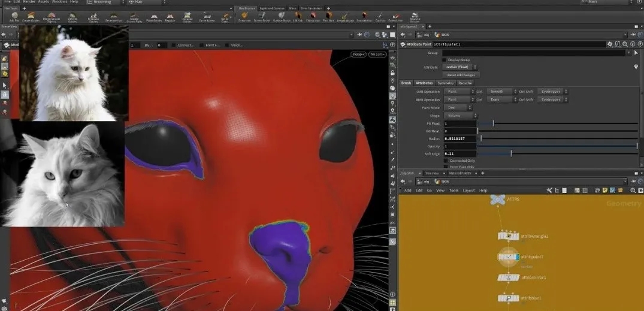Image resolution: width=644 pixels, height=311 pixels.
Task: Select the Reguide shelf tool
Action: point(170,17)
